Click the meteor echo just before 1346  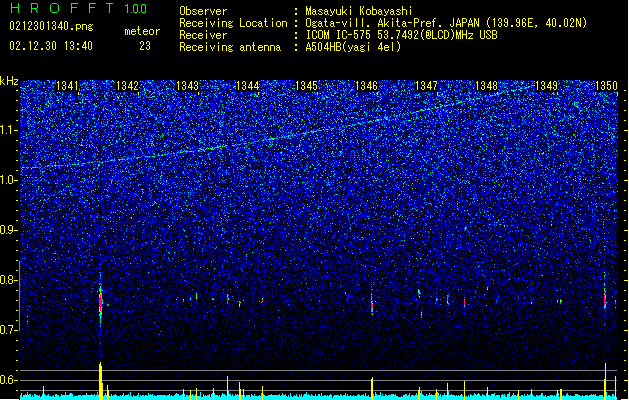click(372, 306)
